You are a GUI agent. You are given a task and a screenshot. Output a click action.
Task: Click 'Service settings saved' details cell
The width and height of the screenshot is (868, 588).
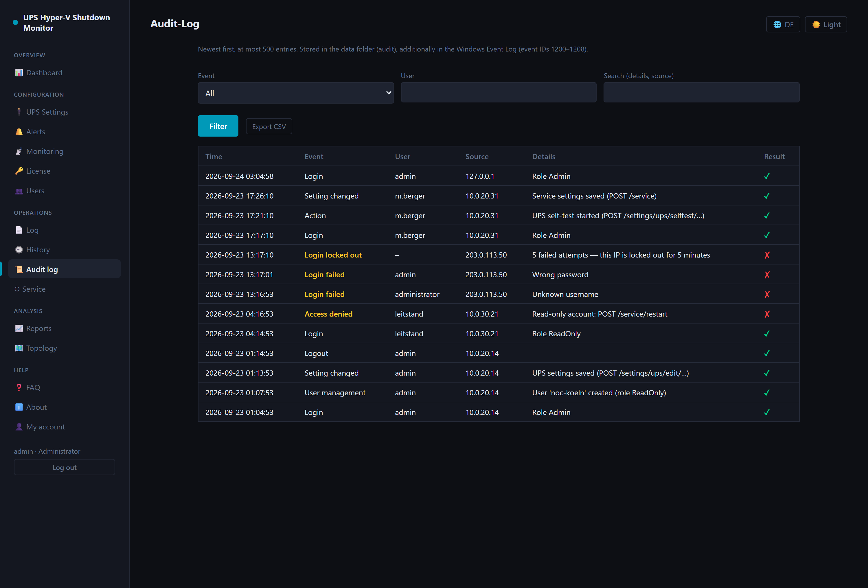point(594,196)
